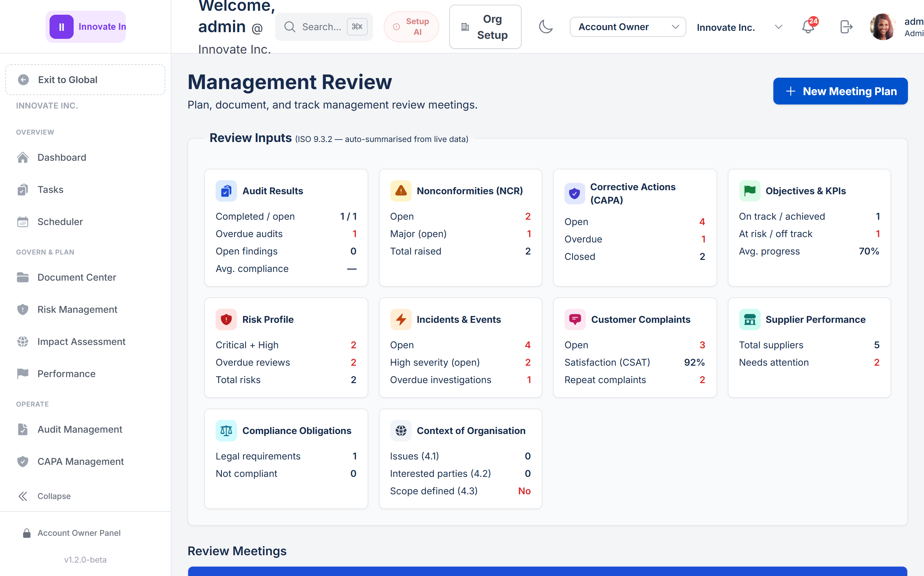Click Corrective Actions (CAPA) heading
Viewport: 924px width, 576px height.
[633, 194]
